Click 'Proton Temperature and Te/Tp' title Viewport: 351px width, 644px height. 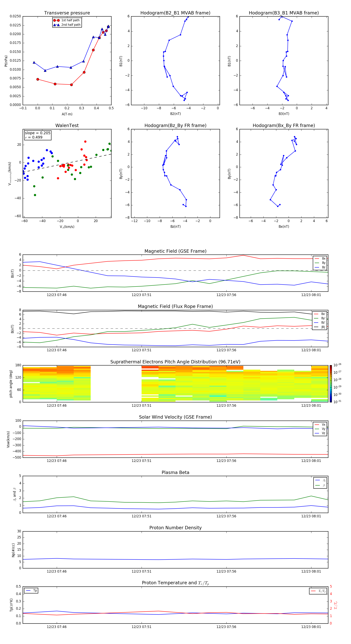coord(175,583)
